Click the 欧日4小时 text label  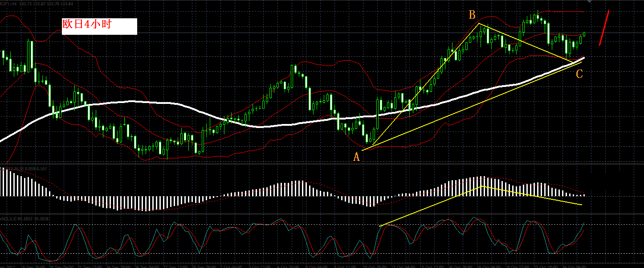[x=86, y=24]
